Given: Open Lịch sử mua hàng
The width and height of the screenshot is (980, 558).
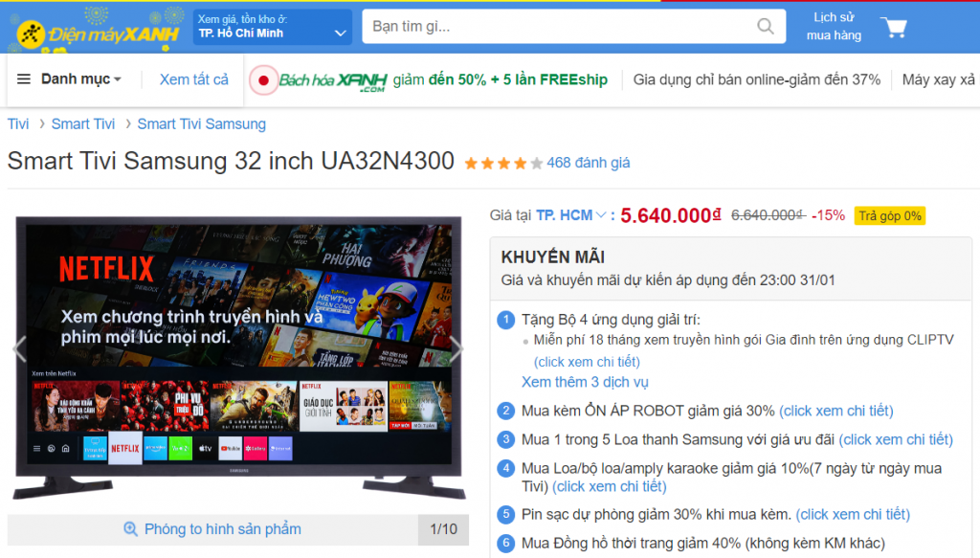Looking at the screenshot, I should 834,26.
